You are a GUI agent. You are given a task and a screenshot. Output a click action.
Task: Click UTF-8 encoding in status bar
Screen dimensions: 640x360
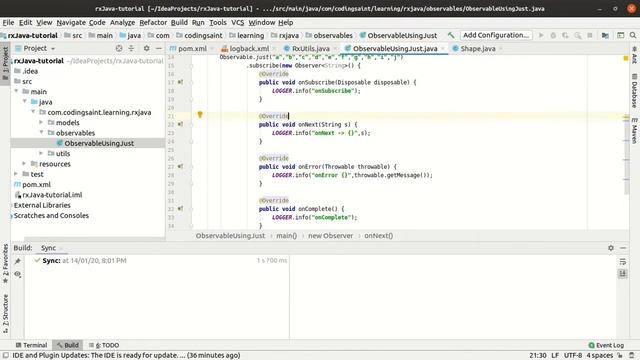pyautogui.click(x=573, y=356)
